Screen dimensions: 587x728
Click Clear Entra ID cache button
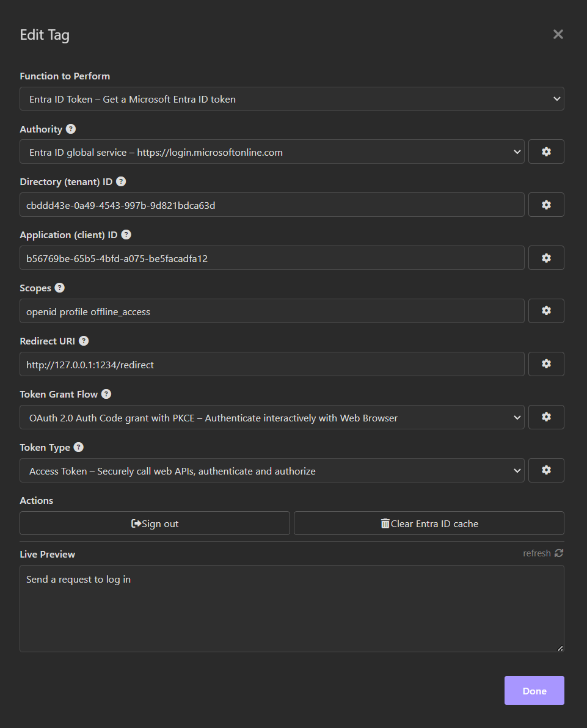(429, 523)
